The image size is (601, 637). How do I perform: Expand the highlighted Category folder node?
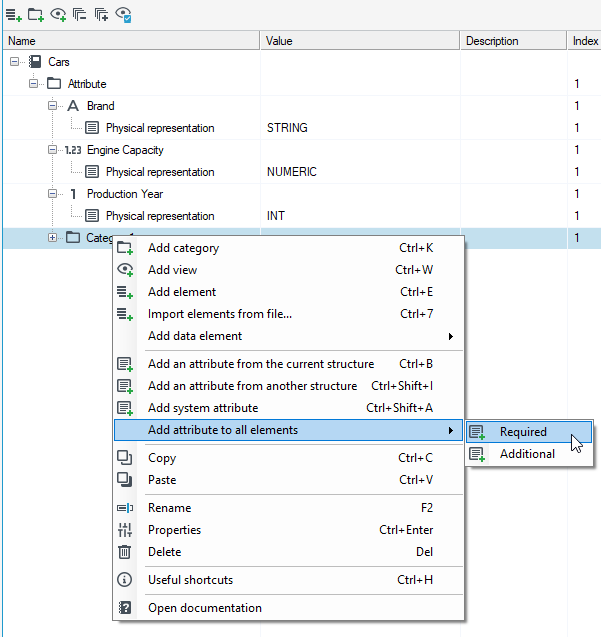pyautogui.click(x=52, y=238)
